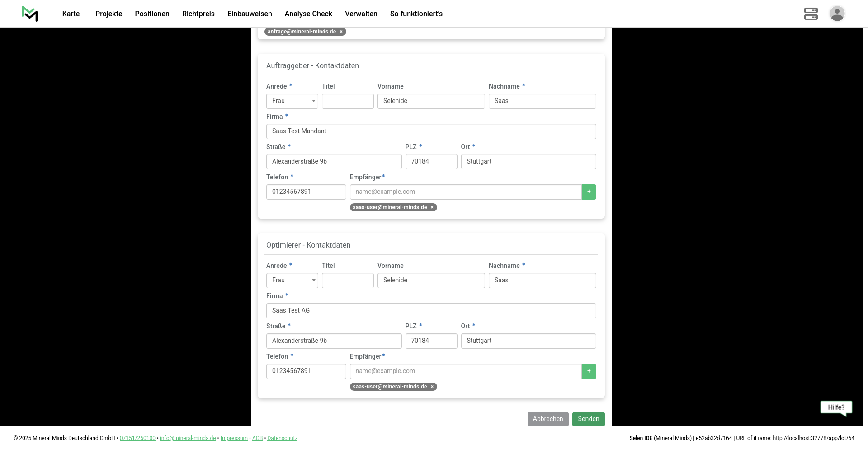Open the user profile avatar

point(837,14)
